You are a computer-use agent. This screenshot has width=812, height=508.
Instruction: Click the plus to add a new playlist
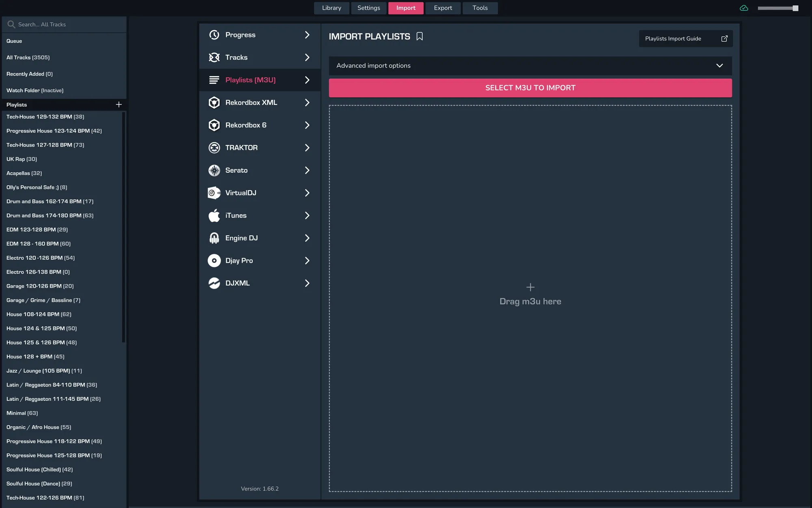click(119, 104)
